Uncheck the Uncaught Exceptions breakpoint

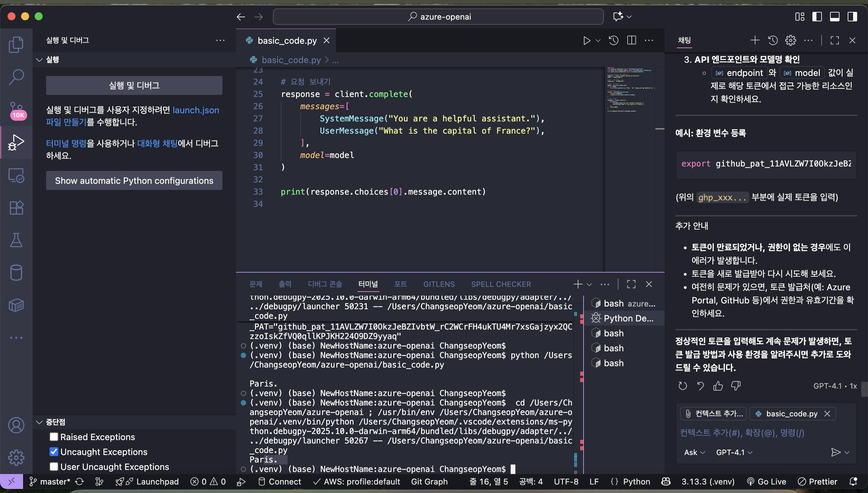(54, 452)
